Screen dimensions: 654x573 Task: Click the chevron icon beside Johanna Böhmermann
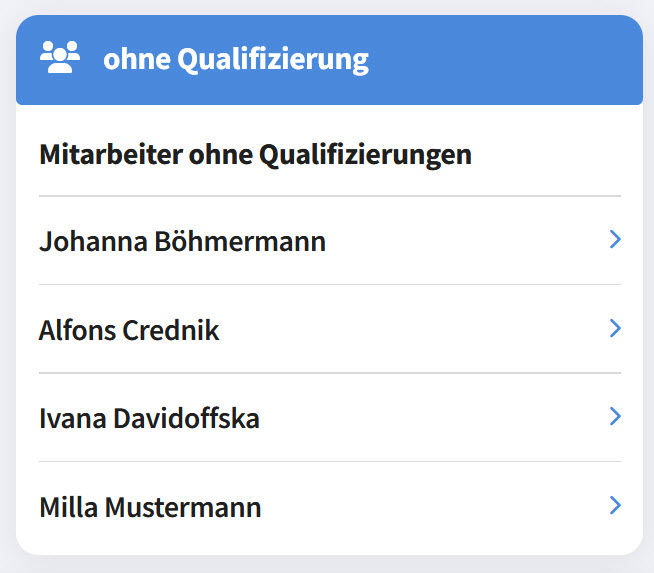(x=615, y=240)
